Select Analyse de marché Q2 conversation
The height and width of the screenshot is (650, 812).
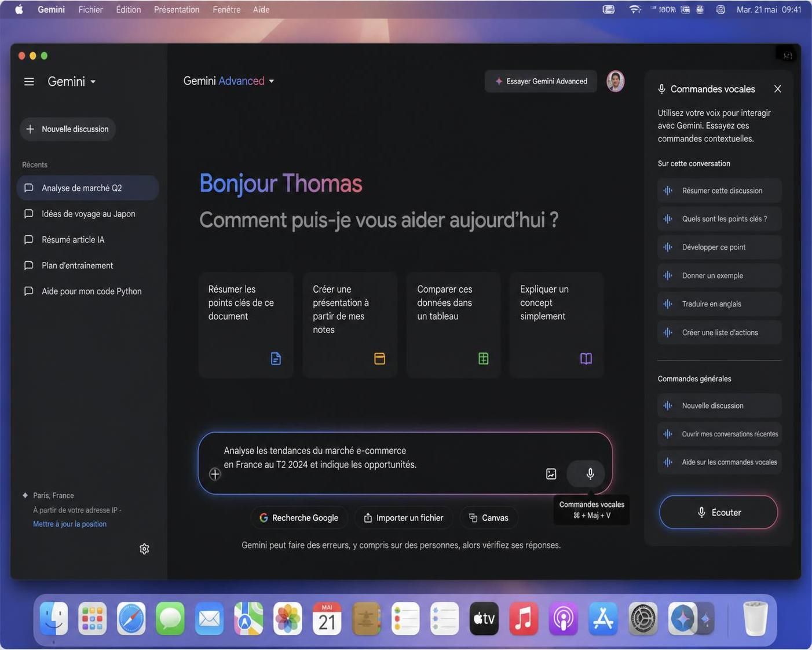pos(88,188)
